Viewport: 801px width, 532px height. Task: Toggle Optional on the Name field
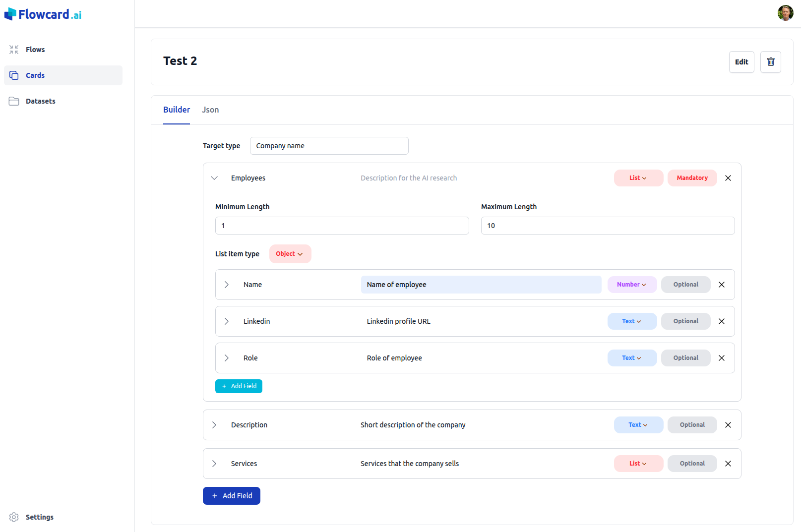click(685, 284)
